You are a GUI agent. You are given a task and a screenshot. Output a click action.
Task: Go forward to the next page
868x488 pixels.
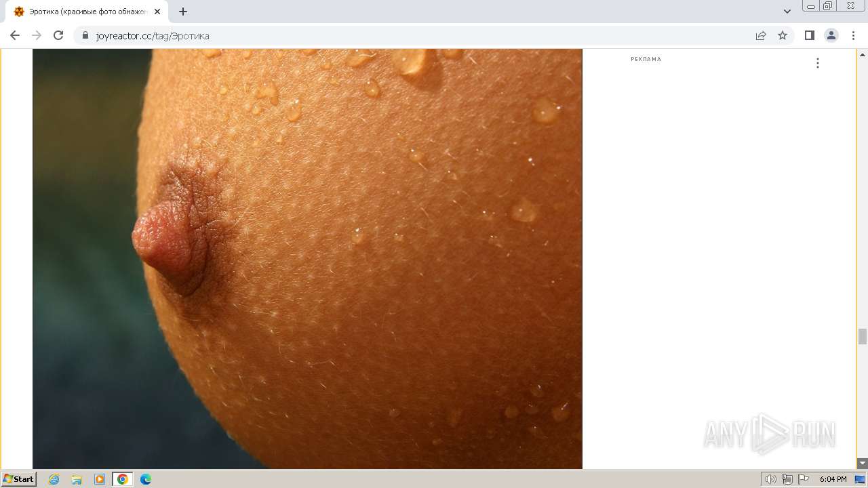pos(37,35)
